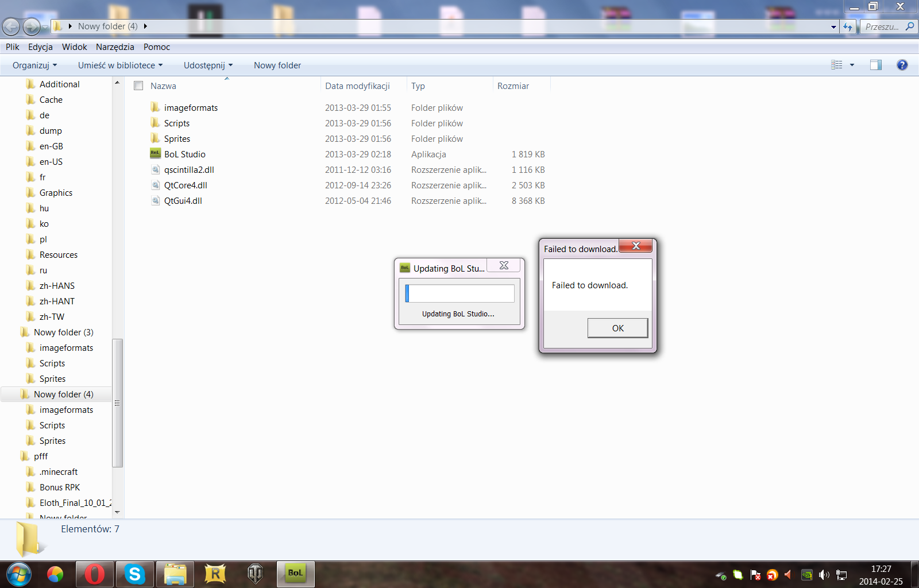Open the recent pages dropdown arrow

45,27
